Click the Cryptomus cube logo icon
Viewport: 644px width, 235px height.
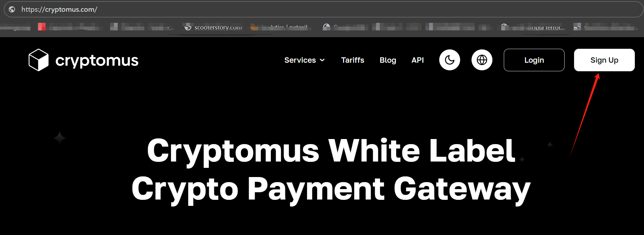39,60
